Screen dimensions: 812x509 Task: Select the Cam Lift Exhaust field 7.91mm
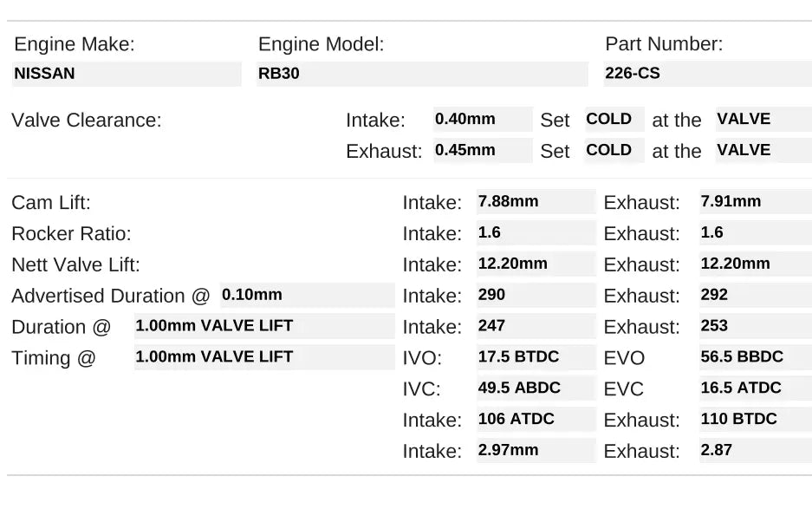click(x=755, y=202)
